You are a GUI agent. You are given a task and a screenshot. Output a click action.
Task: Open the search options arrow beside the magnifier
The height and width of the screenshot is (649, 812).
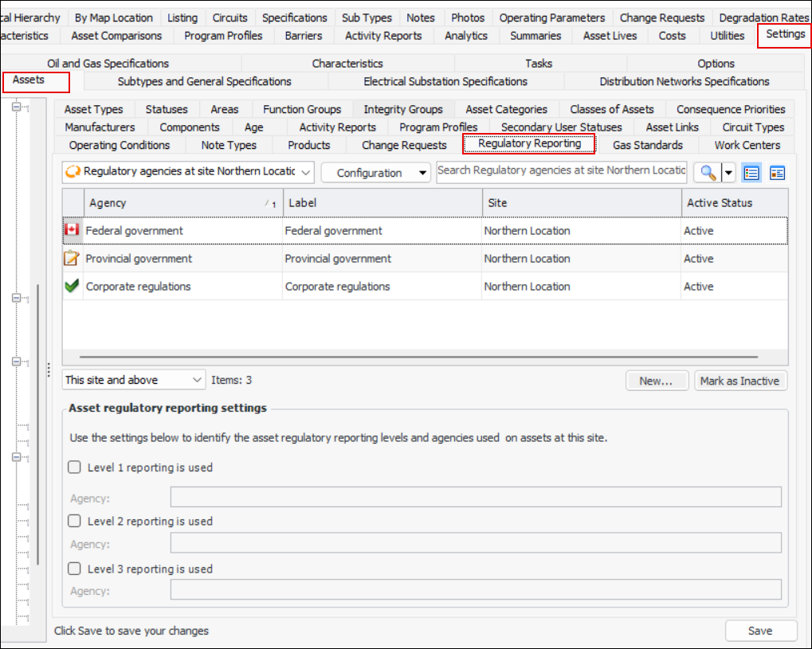click(x=728, y=173)
